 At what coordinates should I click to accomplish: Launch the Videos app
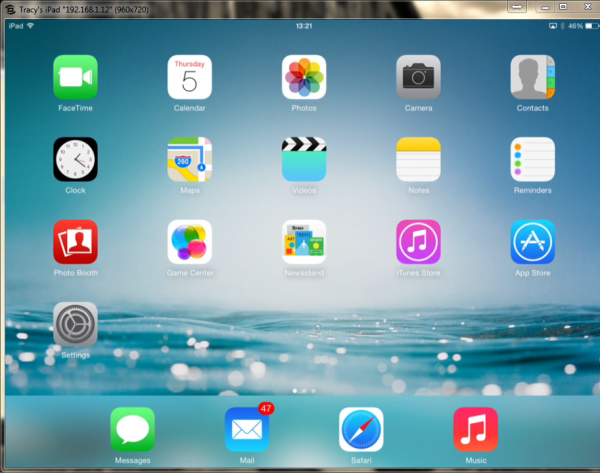[304, 159]
